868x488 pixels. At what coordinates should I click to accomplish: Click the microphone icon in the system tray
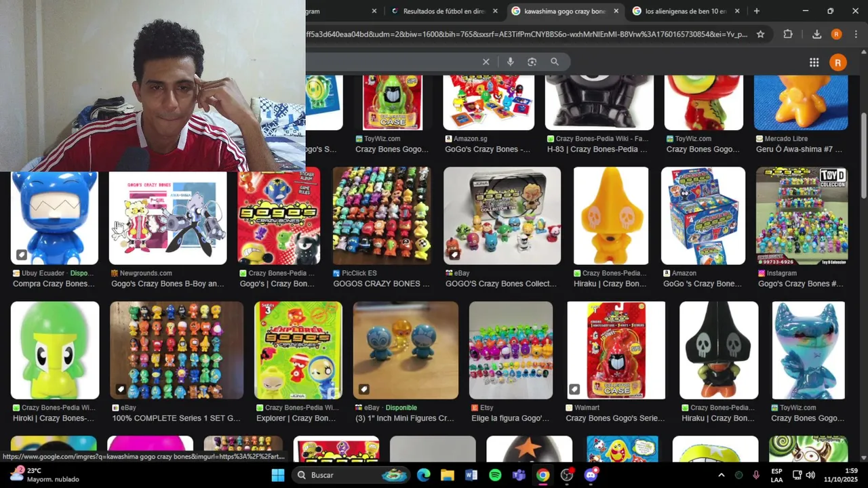click(756, 475)
